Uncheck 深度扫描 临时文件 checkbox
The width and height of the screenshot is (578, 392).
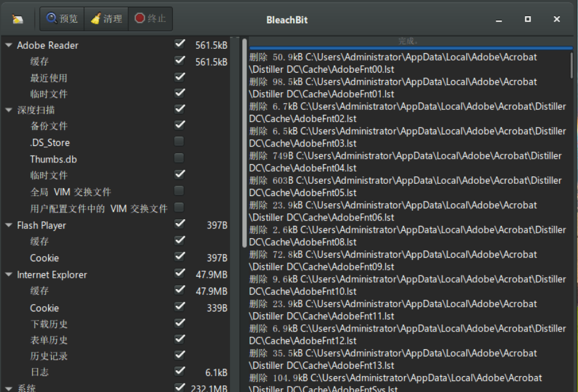pyautogui.click(x=179, y=174)
